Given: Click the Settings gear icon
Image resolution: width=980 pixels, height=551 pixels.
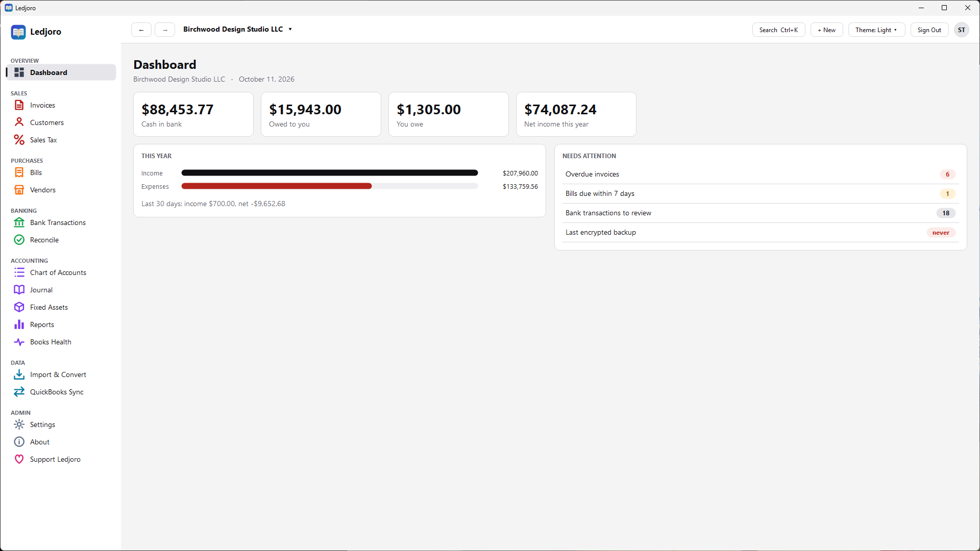Looking at the screenshot, I should point(19,424).
